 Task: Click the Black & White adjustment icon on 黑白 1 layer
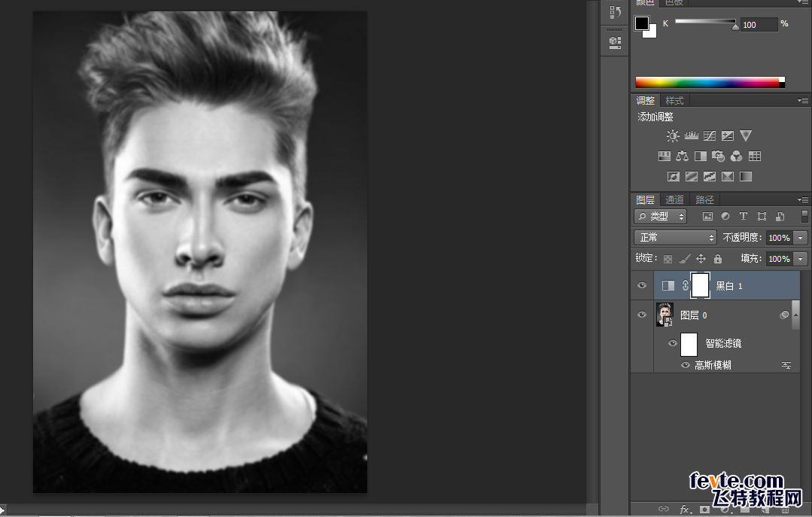point(668,285)
